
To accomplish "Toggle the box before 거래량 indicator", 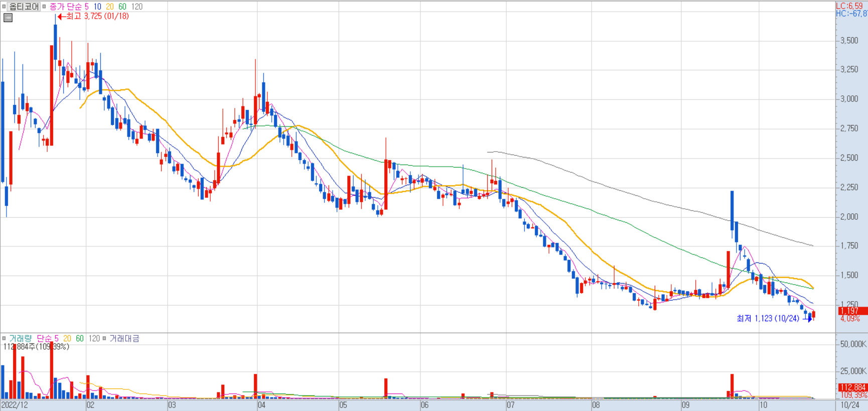I will coord(4,338).
